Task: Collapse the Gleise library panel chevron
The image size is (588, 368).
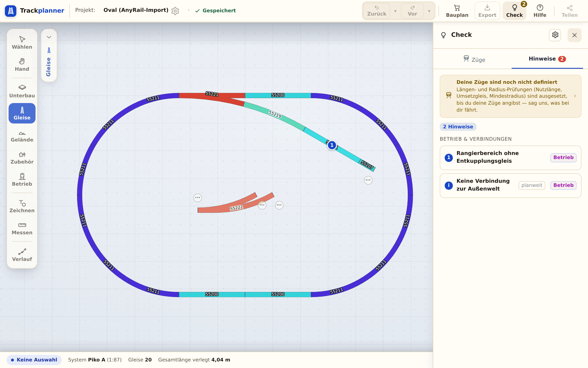Action: click(x=49, y=37)
